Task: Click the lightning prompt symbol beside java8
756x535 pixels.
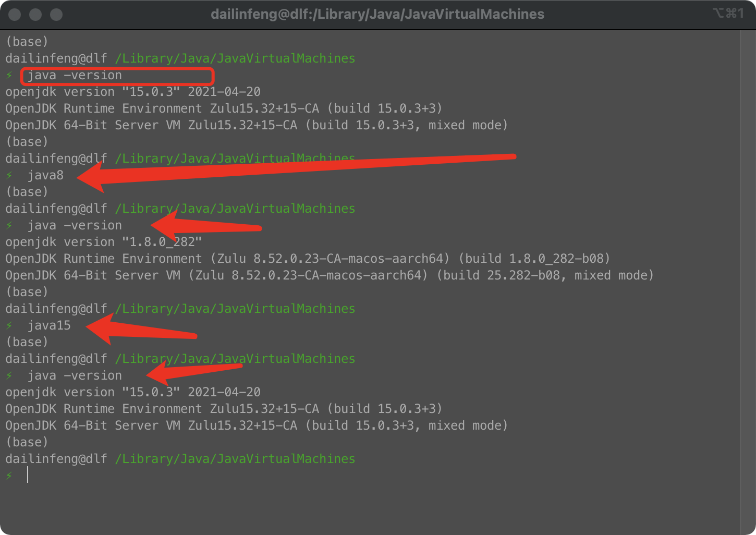Action: click(9, 175)
